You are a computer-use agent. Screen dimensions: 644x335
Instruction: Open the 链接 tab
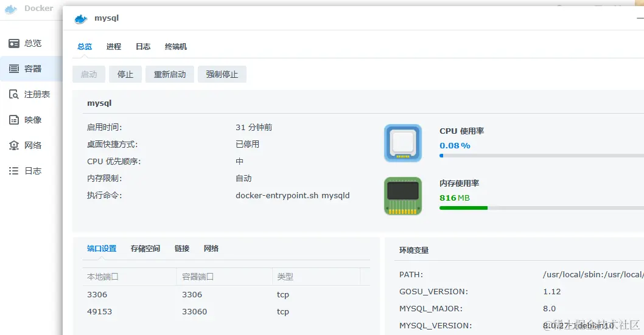(182, 249)
